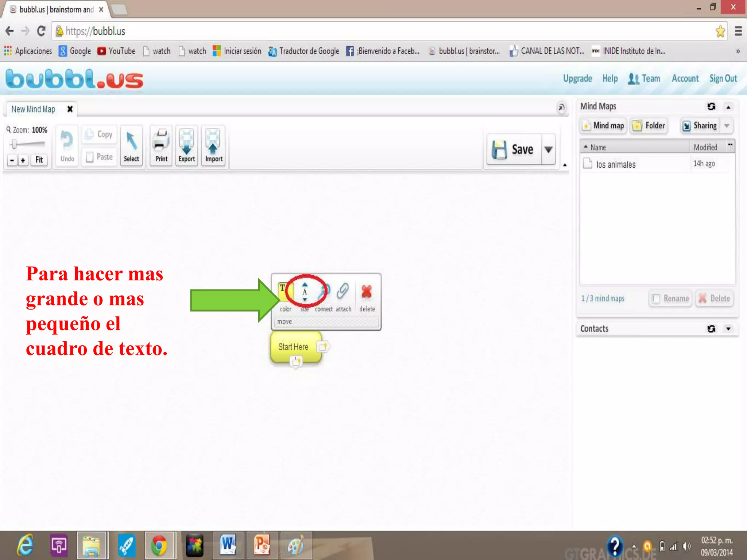Image resolution: width=747 pixels, height=560 pixels.
Task: Refresh the Mind Maps panel
Action: point(711,106)
